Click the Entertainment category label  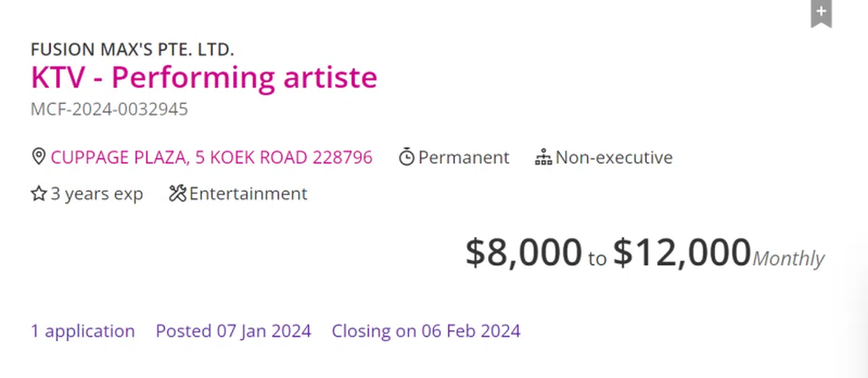pyautogui.click(x=248, y=194)
